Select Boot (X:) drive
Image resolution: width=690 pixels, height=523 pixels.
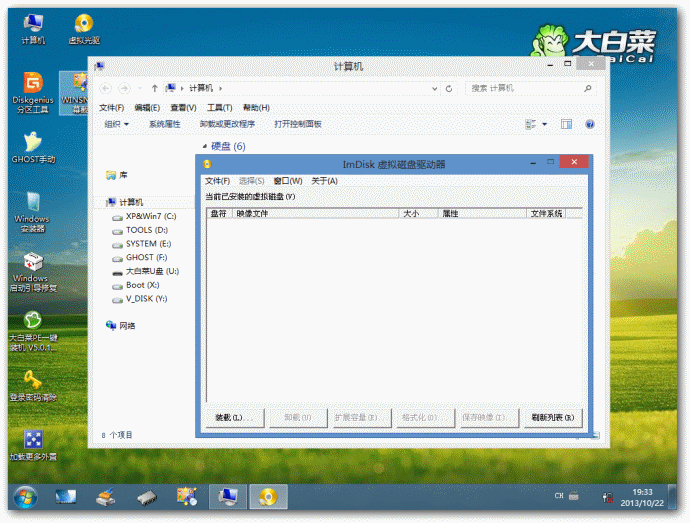(136, 285)
